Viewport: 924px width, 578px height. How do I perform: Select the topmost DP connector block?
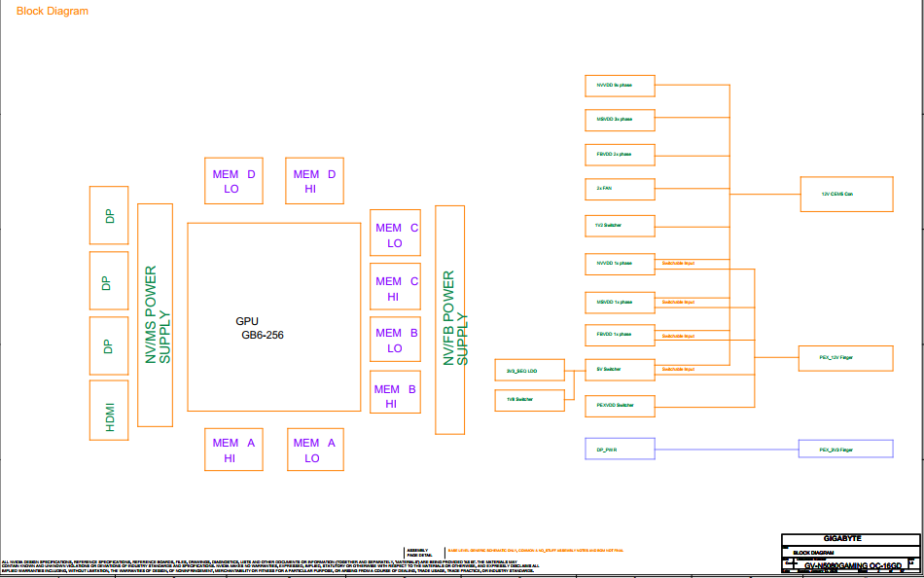pyautogui.click(x=109, y=215)
